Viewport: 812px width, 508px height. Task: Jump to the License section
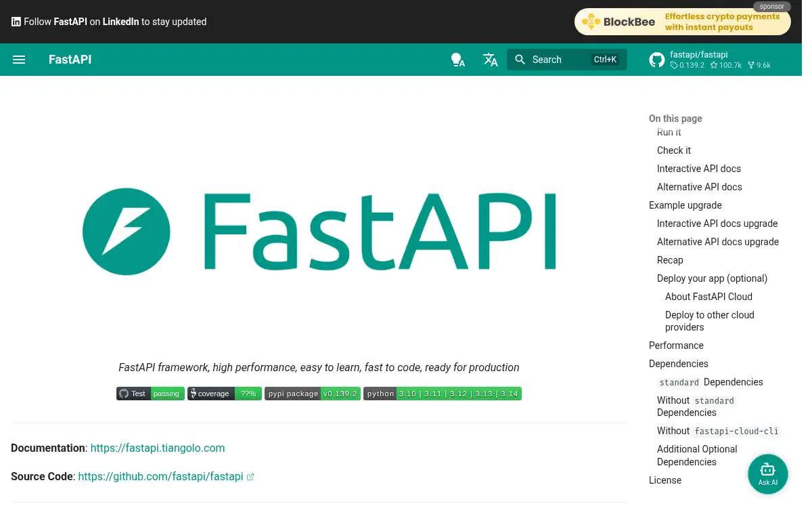click(x=665, y=480)
